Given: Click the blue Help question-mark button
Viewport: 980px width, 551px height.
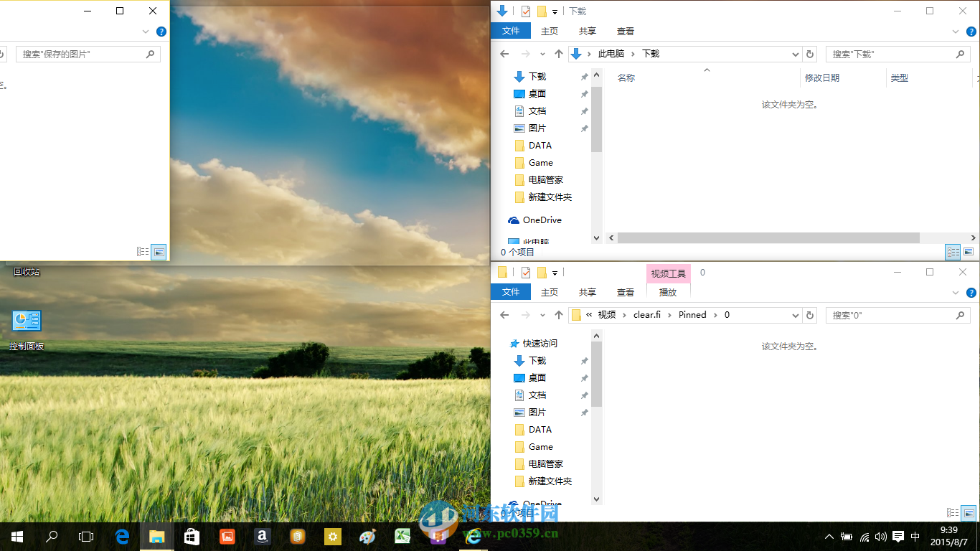Looking at the screenshot, I should (971, 32).
